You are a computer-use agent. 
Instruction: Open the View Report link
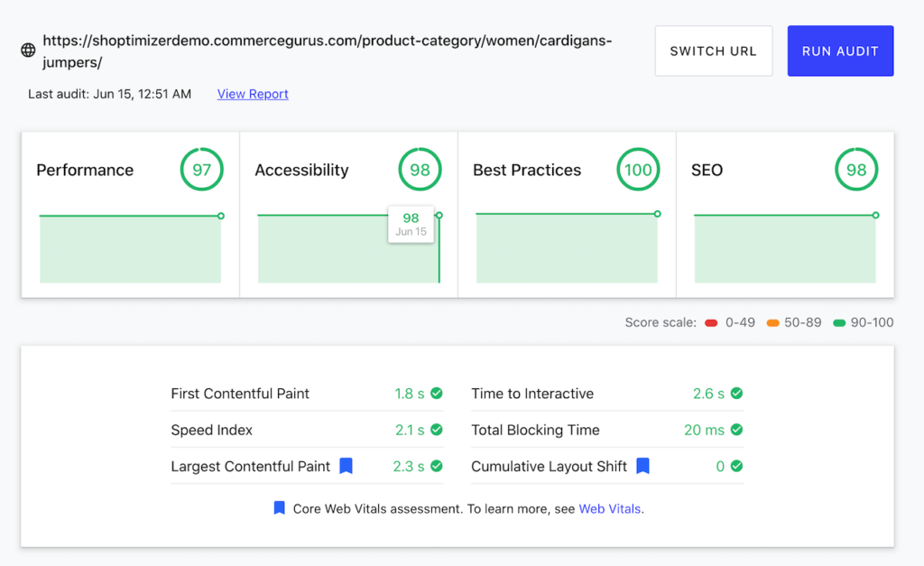252,94
